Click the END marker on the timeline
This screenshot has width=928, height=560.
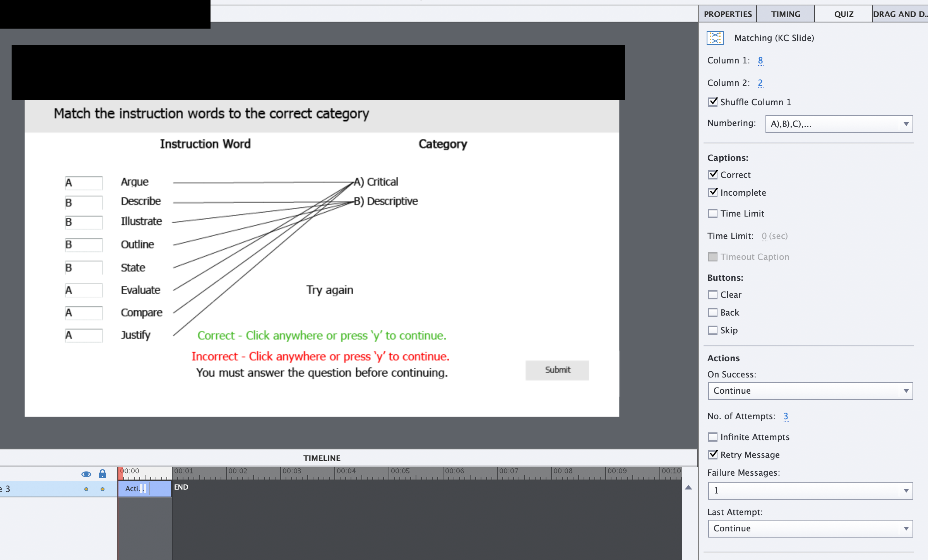point(181,487)
